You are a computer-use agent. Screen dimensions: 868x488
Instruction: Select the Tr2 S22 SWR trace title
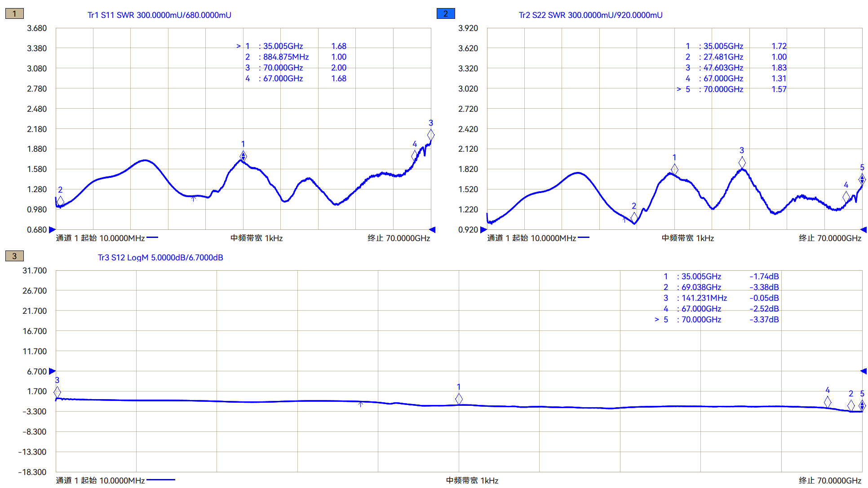click(590, 15)
